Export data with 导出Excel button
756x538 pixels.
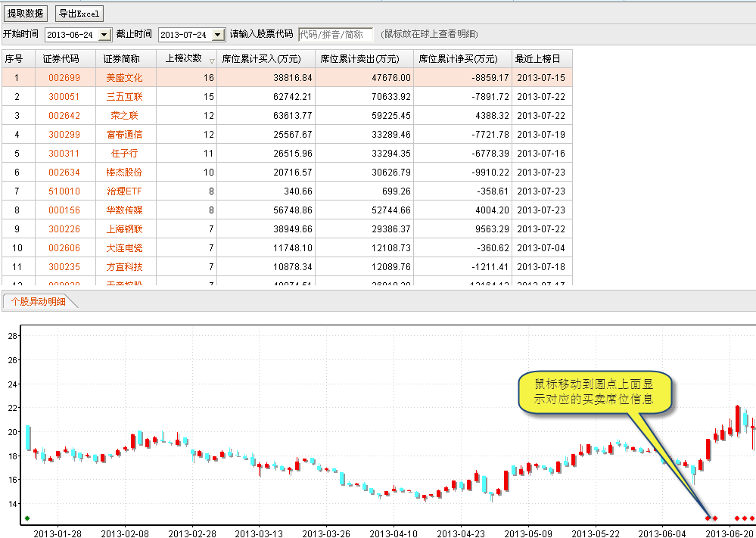point(79,14)
